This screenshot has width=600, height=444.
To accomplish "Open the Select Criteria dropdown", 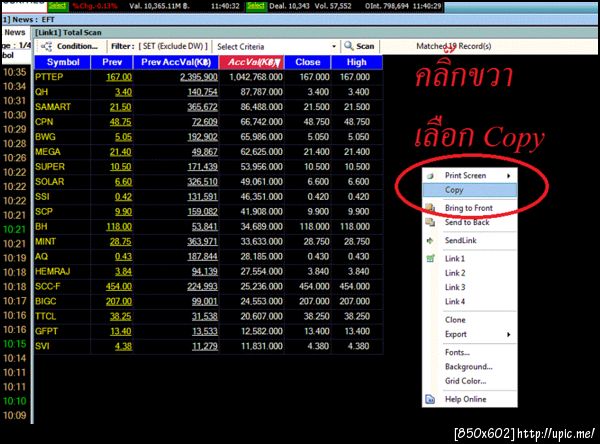I will pyautogui.click(x=334, y=46).
